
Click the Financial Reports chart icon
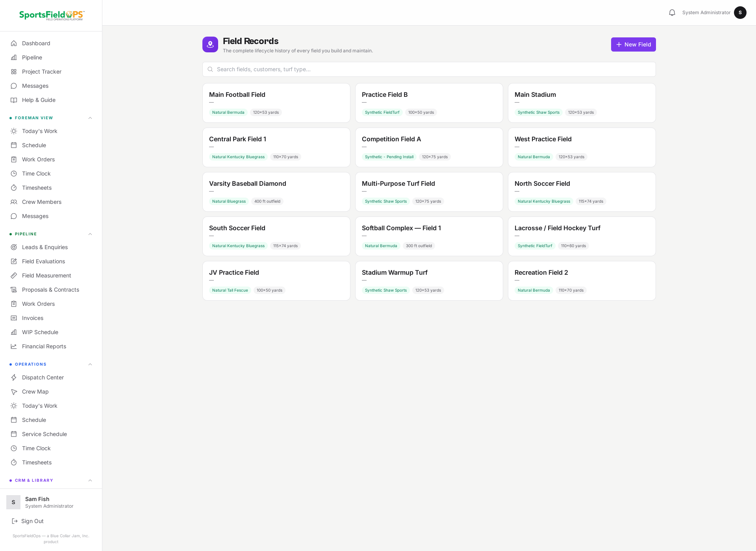(14, 346)
